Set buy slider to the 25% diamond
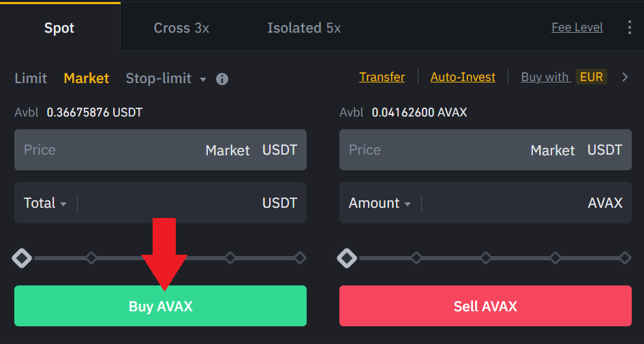This screenshot has width=644, height=344. 91,258
